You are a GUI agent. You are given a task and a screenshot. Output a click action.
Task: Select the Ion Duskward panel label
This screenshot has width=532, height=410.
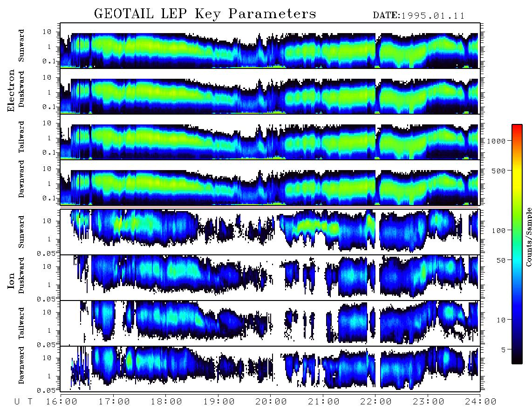[21, 275]
